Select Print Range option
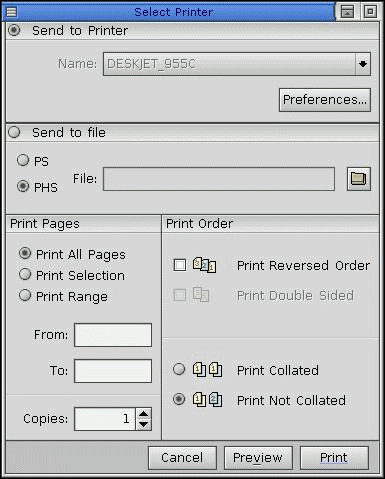Image resolution: width=385 pixels, height=479 pixels. coord(25,295)
